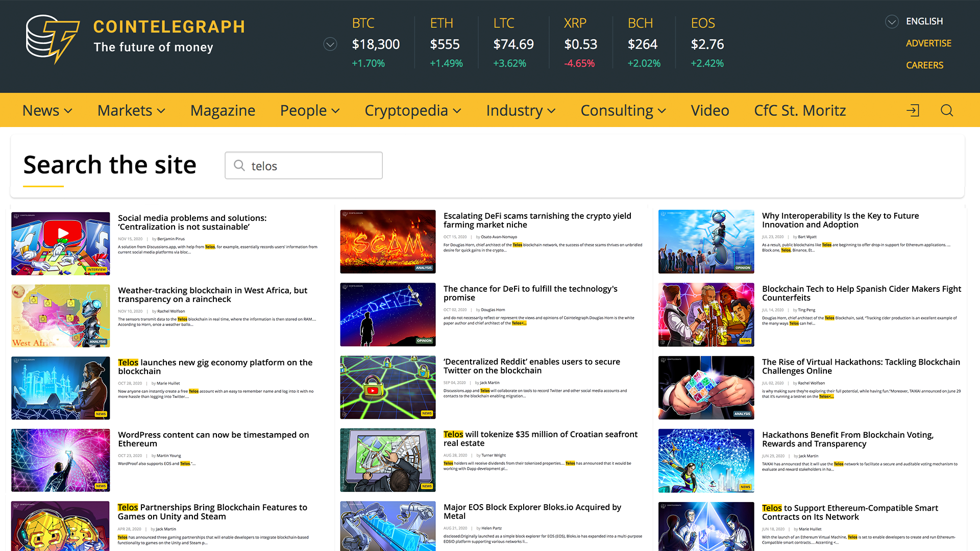Click author name Ting Peng
Screen dimensions: 980x551
coord(807,310)
